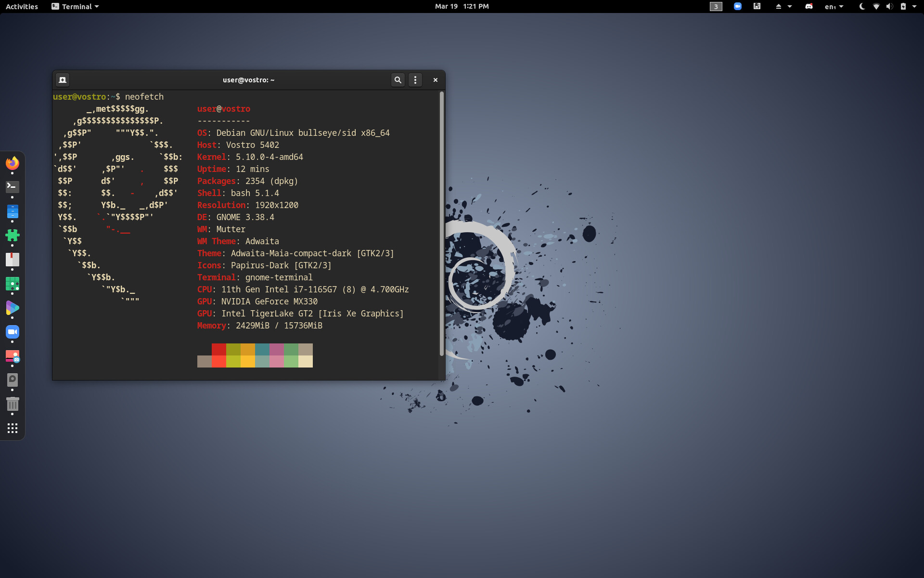Click the system monitor tray icon

click(757, 6)
